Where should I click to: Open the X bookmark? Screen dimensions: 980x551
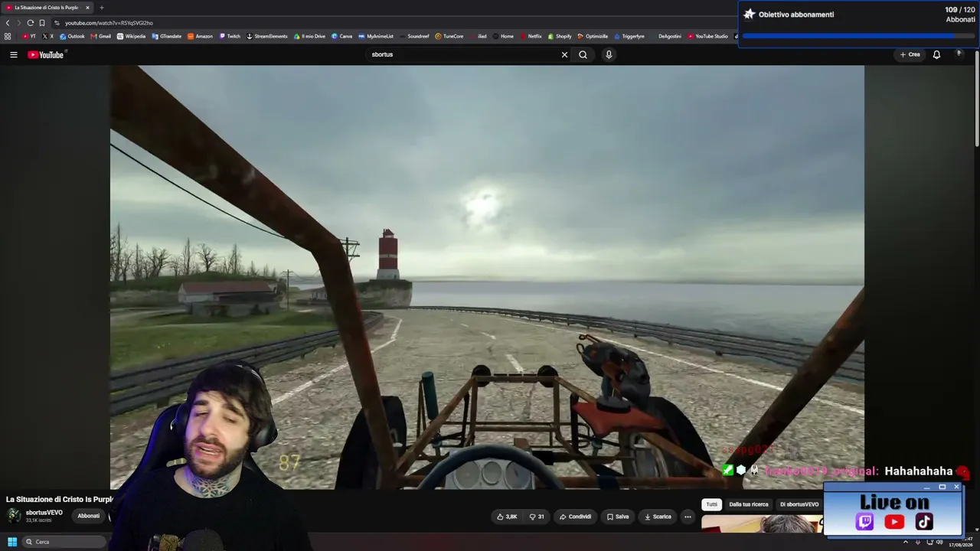(x=48, y=36)
